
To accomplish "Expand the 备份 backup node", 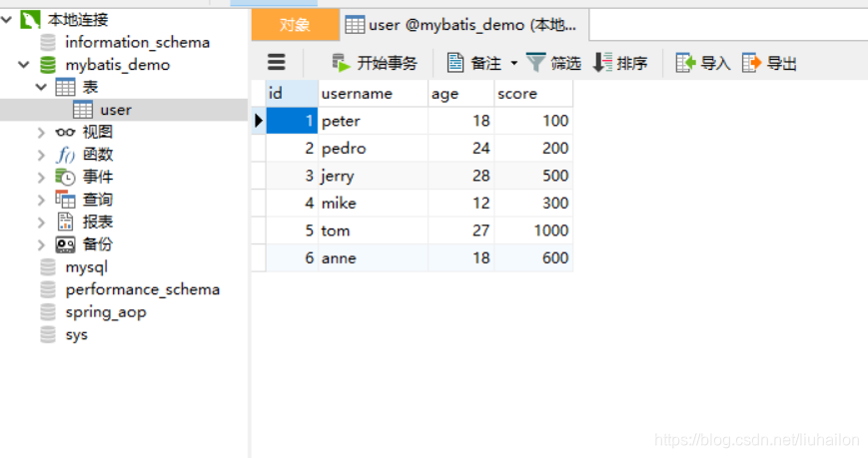I will [41, 244].
